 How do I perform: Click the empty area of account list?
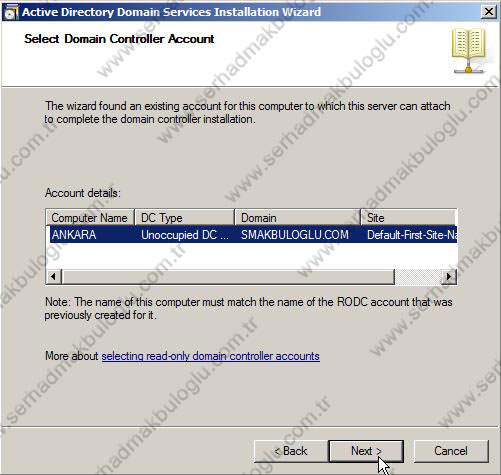point(252,256)
